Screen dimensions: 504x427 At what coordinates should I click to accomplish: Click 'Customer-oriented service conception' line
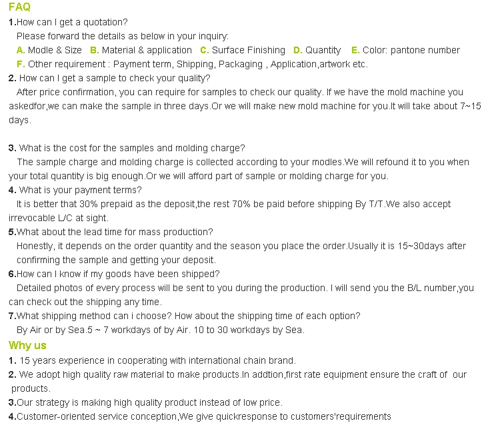click(x=200, y=417)
